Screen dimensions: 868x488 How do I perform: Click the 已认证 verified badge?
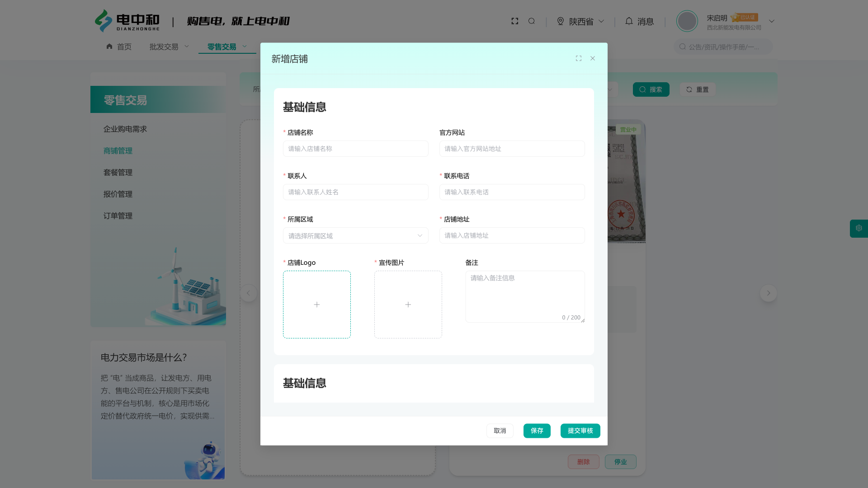745,18
